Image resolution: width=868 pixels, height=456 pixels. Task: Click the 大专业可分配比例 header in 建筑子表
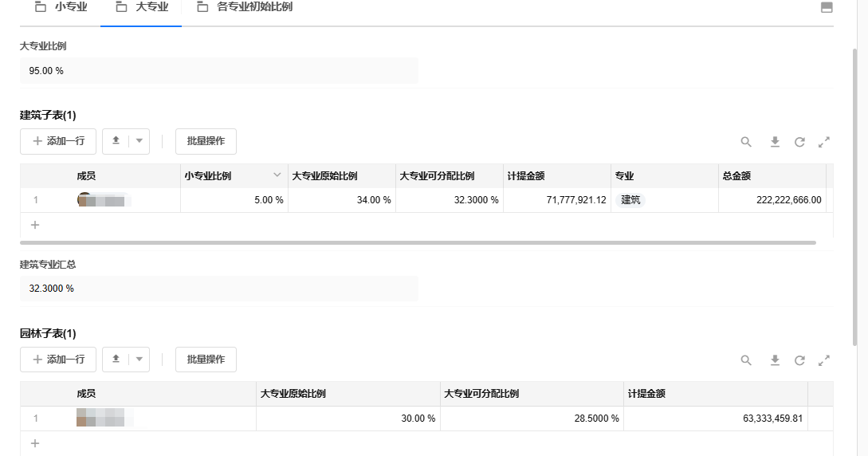pyautogui.click(x=449, y=176)
